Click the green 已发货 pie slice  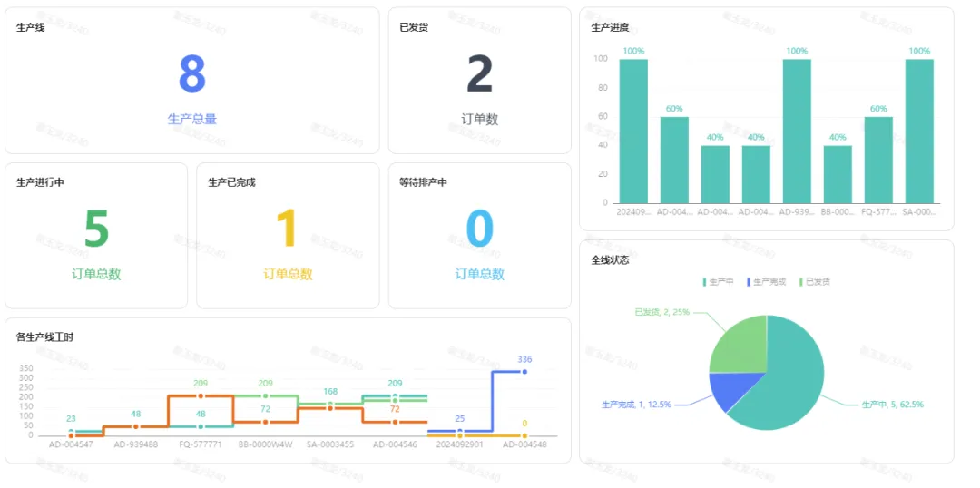[x=740, y=344]
